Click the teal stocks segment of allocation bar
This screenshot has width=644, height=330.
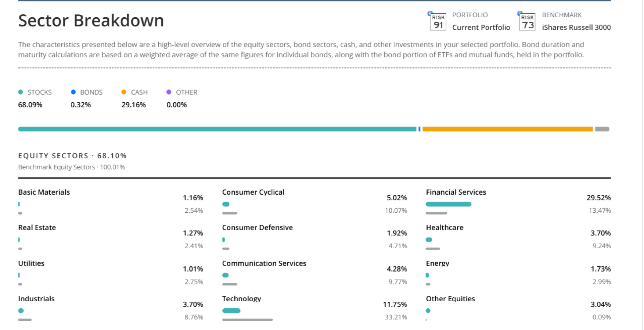(x=217, y=129)
